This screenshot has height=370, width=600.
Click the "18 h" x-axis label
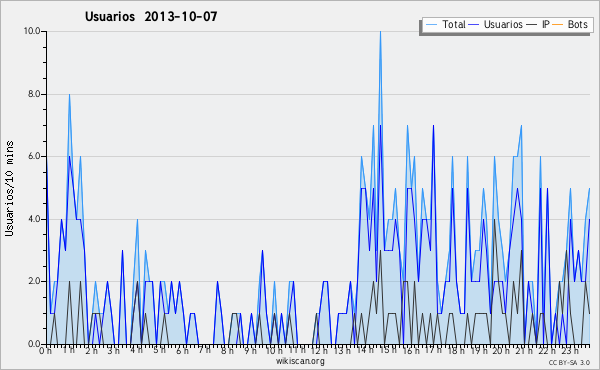(456, 351)
